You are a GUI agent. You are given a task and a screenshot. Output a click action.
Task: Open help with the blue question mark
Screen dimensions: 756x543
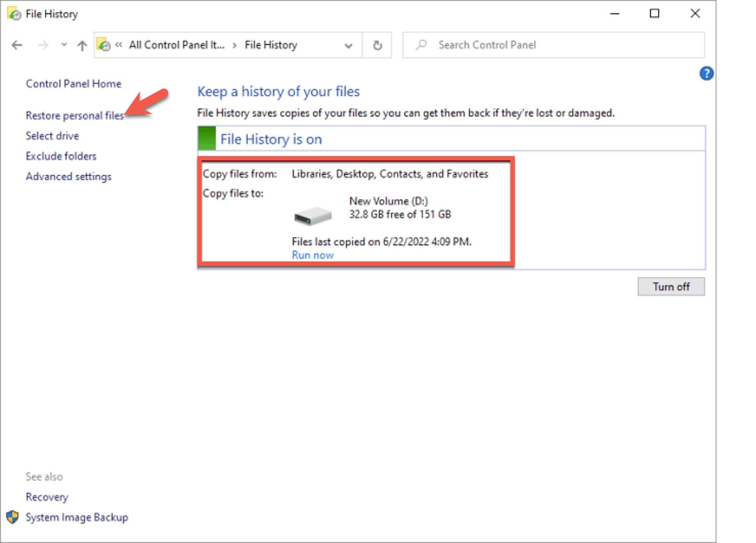pyautogui.click(x=706, y=73)
